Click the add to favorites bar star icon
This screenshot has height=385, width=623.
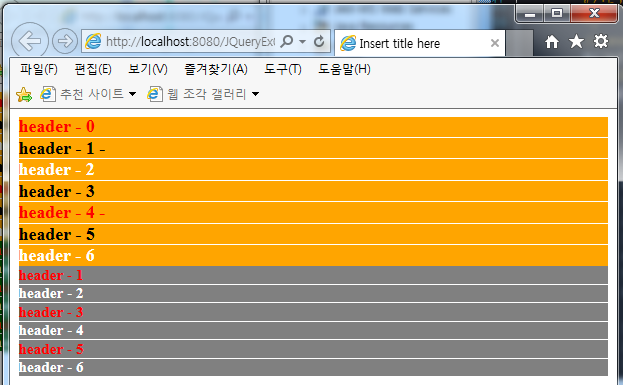coord(24,94)
